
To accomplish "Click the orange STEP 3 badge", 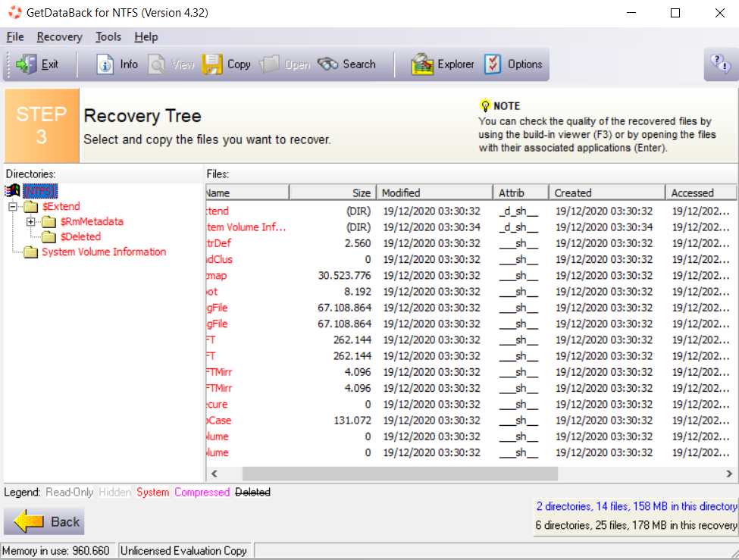I will [x=42, y=125].
